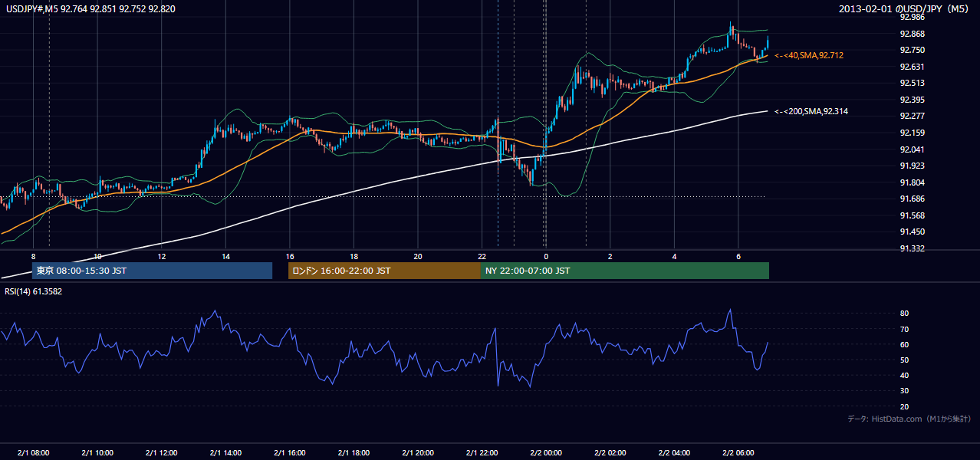Click price axis value 92.513
The image size is (980, 460).
pyautogui.click(x=912, y=83)
